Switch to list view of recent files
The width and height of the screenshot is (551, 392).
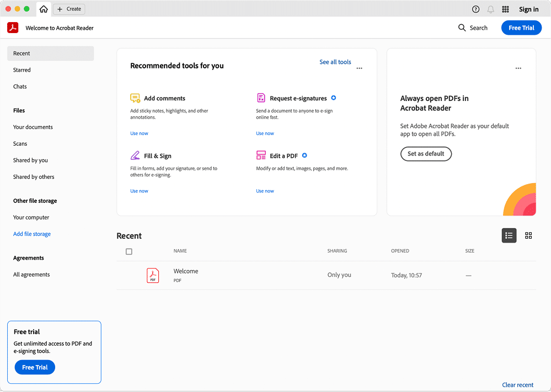pos(509,235)
